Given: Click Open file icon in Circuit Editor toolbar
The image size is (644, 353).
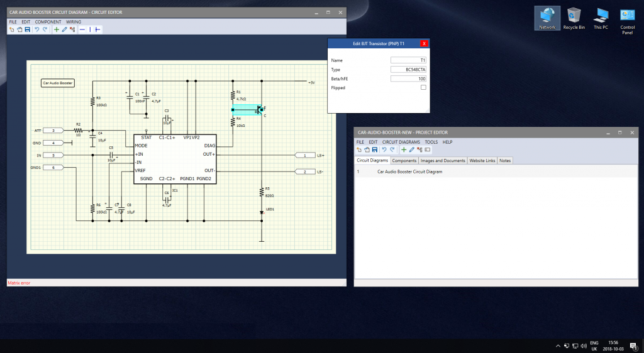Looking at the screenshot, I should (x=19, y=30).
